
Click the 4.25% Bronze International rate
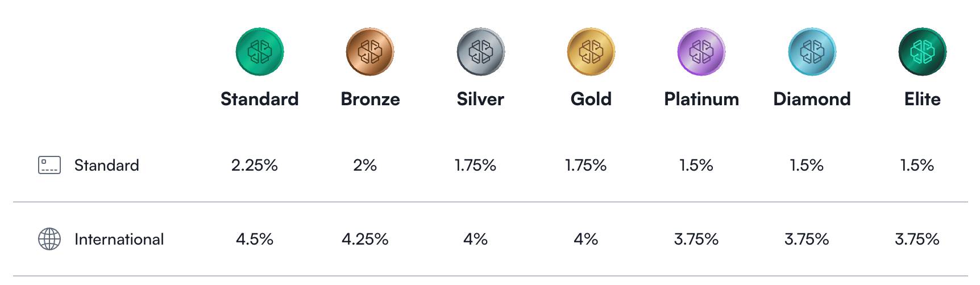pyautogui.click(x=365, y=239)
